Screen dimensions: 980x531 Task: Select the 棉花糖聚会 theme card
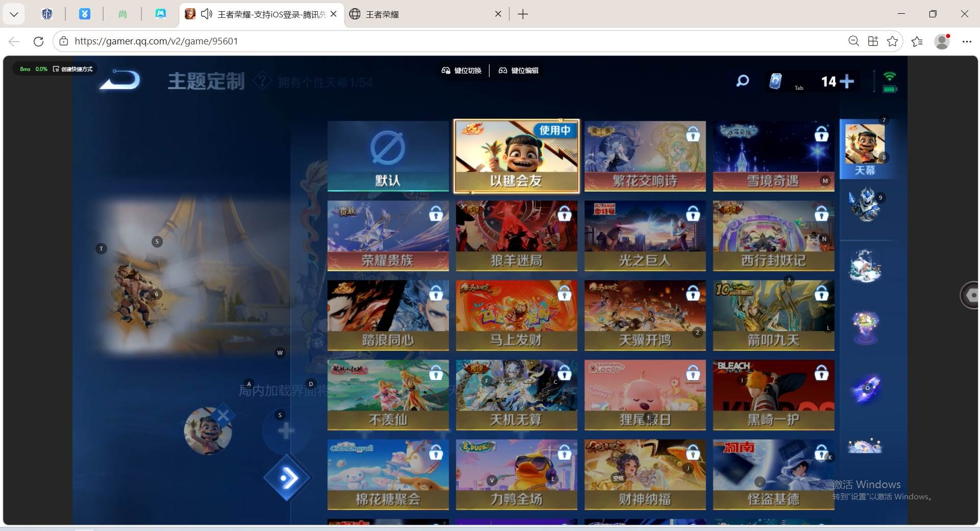point(388,475)
